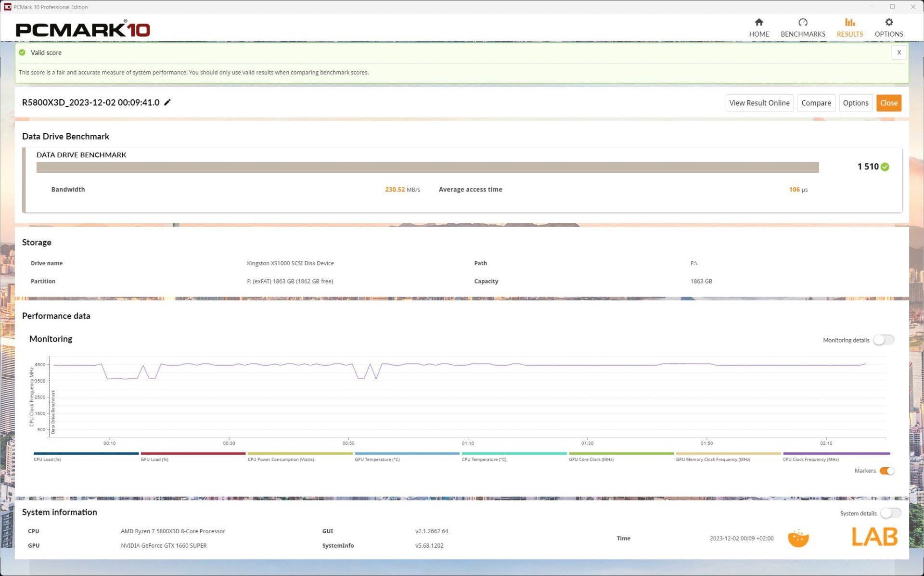This screenshot has width=924, height=576.
Task: Click the green valid score checkmark icon
Action: (22, 52)
